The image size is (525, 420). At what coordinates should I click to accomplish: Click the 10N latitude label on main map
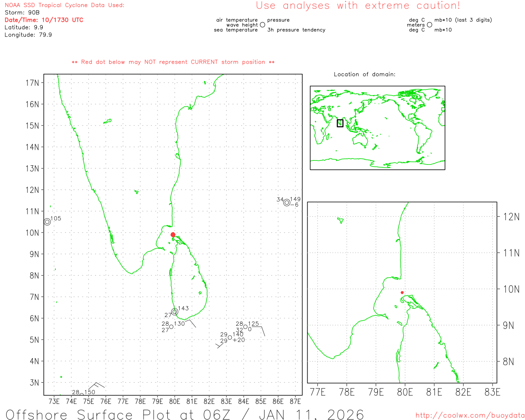[x=32, y=233]
